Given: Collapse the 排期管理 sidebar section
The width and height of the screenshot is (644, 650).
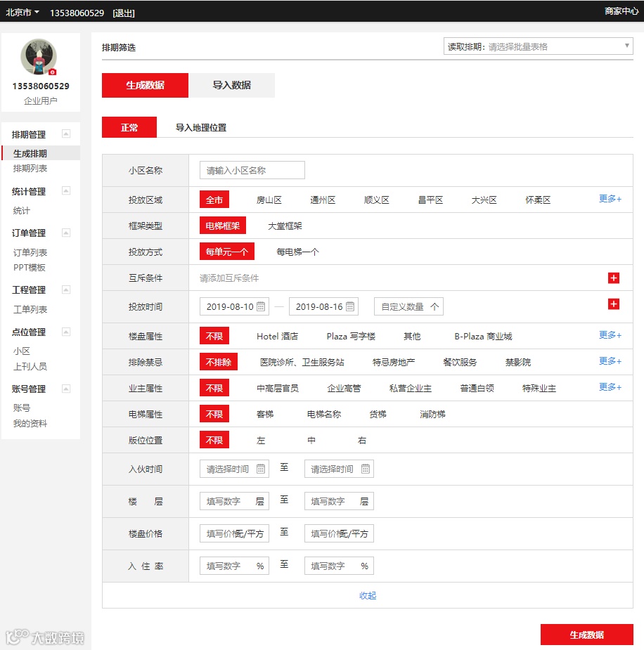Looking at the screenshot, I should pyautogui.click(x=66, y=134).
